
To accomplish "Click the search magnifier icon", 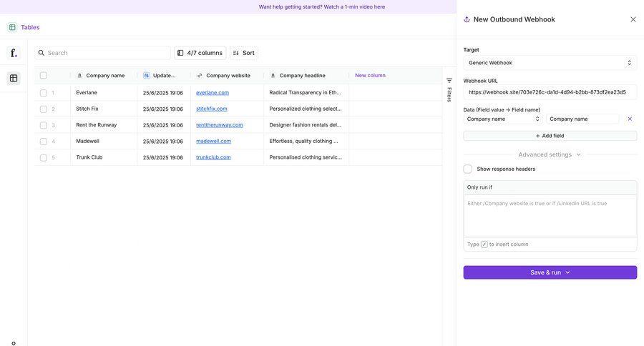I will (x=41, y=53).
